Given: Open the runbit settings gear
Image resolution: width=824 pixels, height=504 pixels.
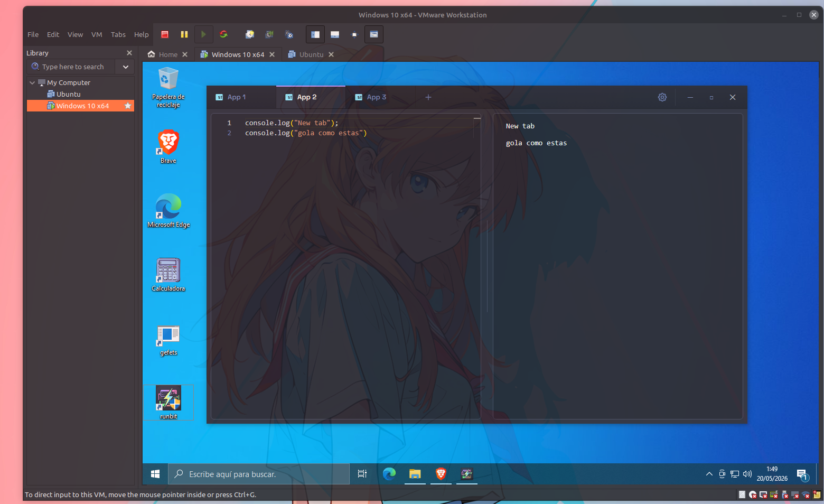Looking at the screenshot, I should [662, 97].
